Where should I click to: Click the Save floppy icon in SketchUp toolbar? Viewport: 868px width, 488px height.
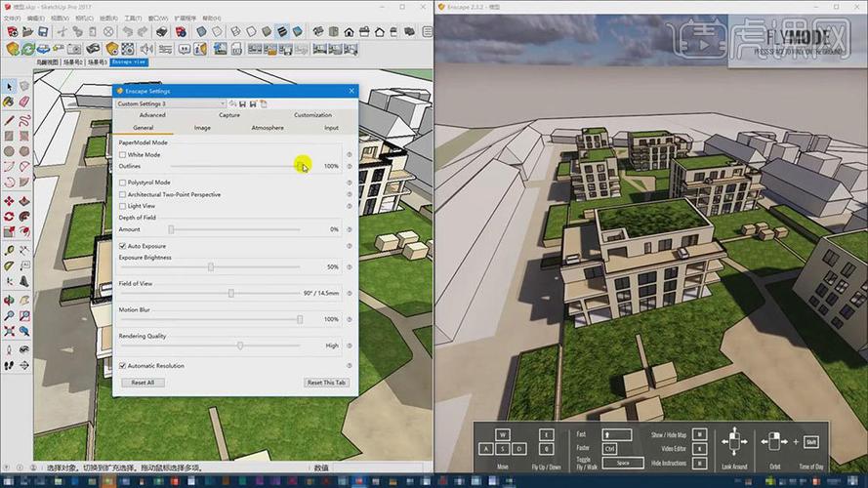point(43,32)
